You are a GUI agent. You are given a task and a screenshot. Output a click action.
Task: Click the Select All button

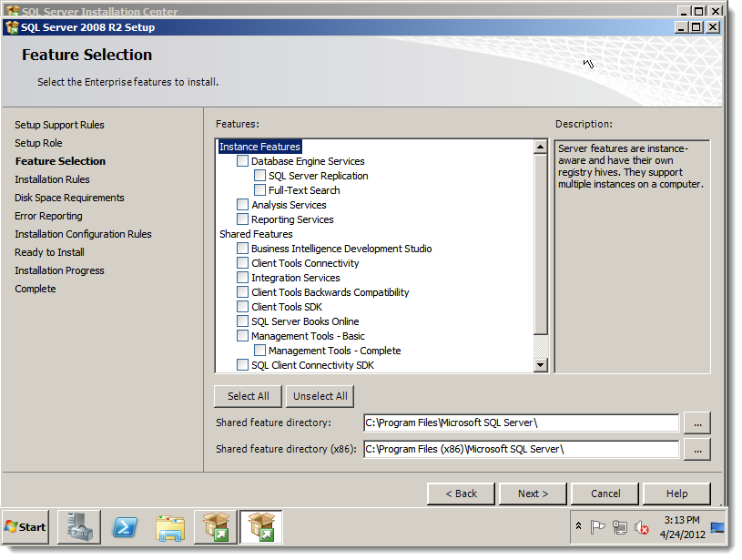pyautogui.click(x=248, y=396)
